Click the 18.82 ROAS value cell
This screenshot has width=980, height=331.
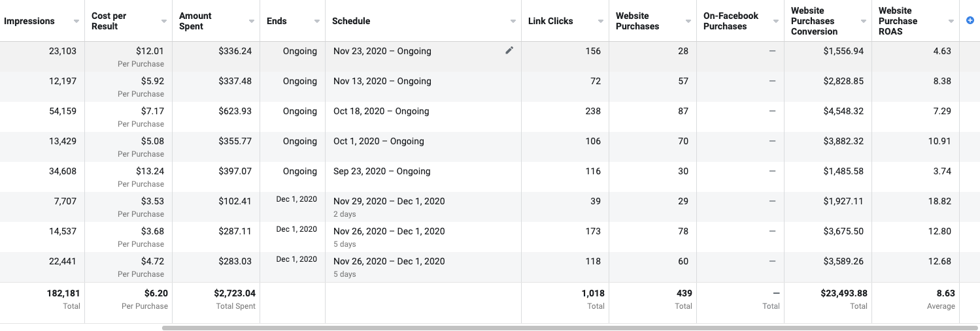939,201
